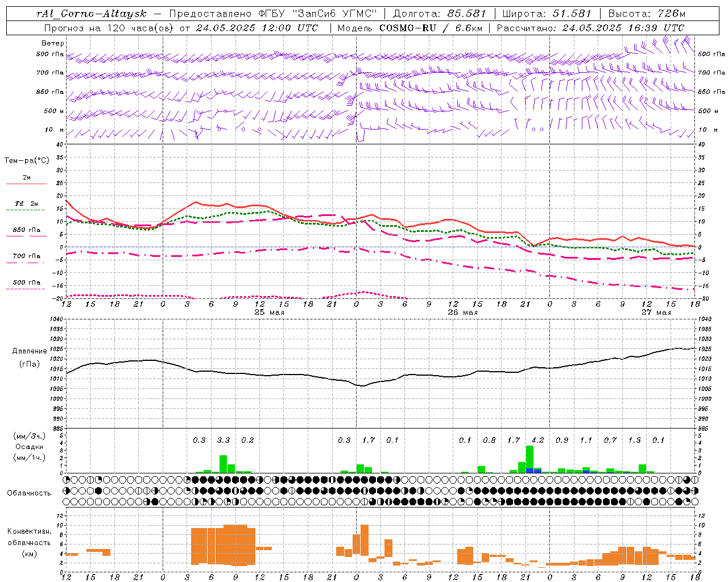The width and height of the screenshot is (728, 582).
Task: Click the (мм/3ч.) unit label
Action: tap(29, 436)
